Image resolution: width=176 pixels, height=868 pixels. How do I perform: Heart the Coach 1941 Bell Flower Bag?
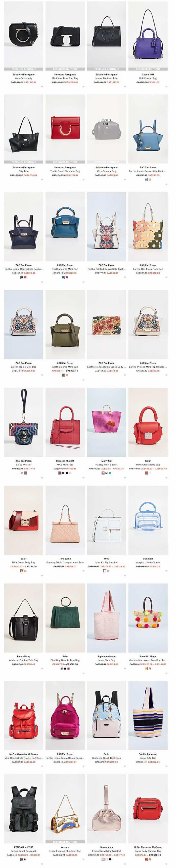coord(166,87)
